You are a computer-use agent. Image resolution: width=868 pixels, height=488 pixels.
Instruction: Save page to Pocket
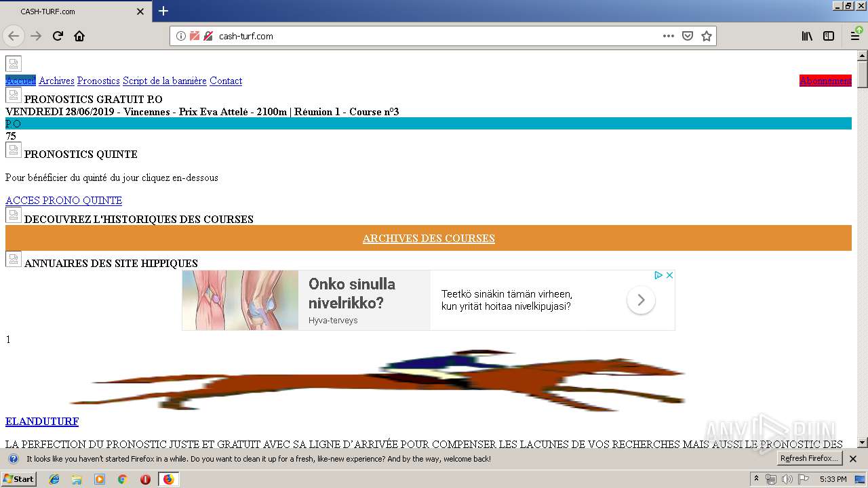click(688, 36)
